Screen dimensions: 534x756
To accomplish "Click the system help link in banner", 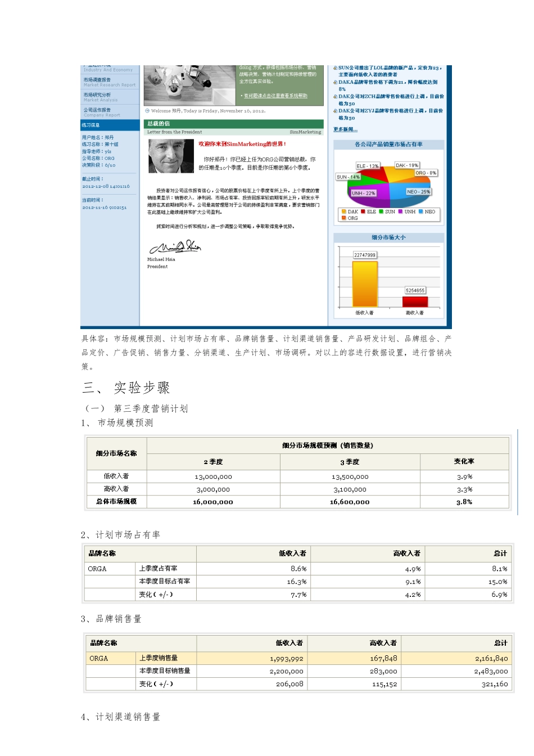I will tap(275, 96).
